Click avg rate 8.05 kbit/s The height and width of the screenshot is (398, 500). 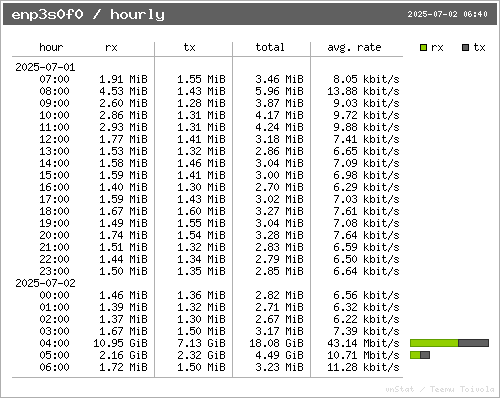pos(366,79)
